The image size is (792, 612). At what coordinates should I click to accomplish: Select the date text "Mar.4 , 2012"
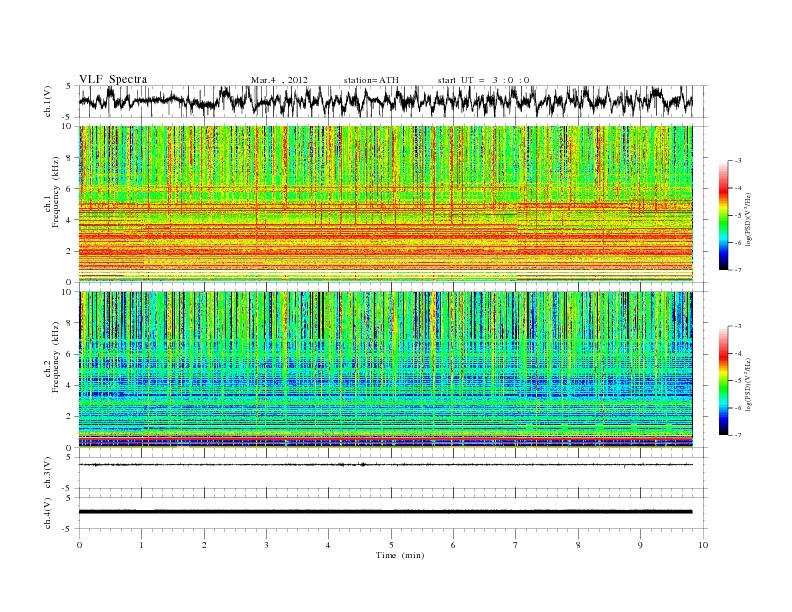click(x=279, y=80)
